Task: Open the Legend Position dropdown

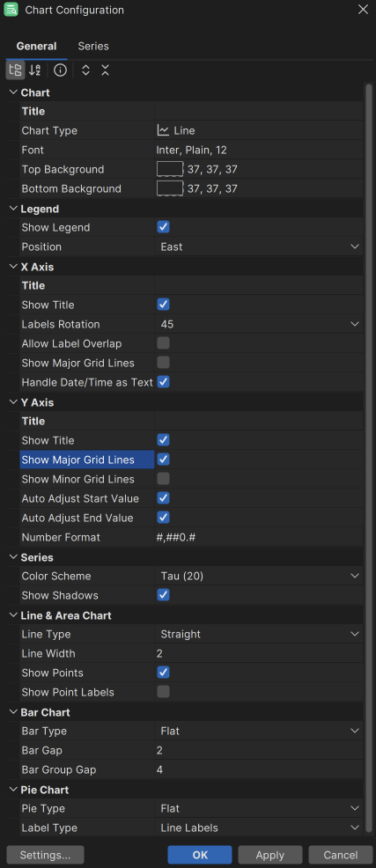Action: coord(259,246)
